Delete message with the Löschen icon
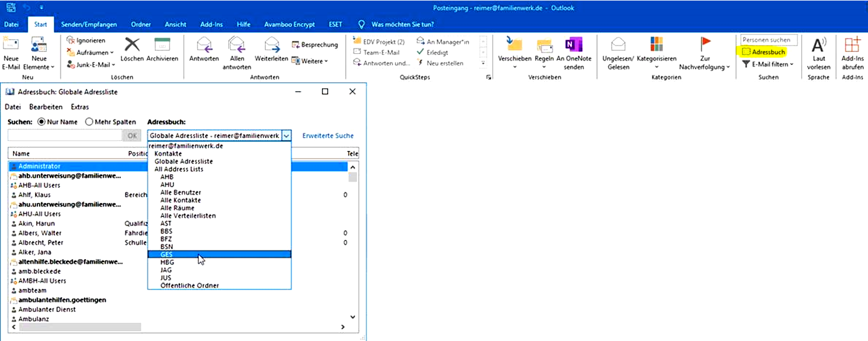Viewport: 868px width, 341px height. click(133, 49)
